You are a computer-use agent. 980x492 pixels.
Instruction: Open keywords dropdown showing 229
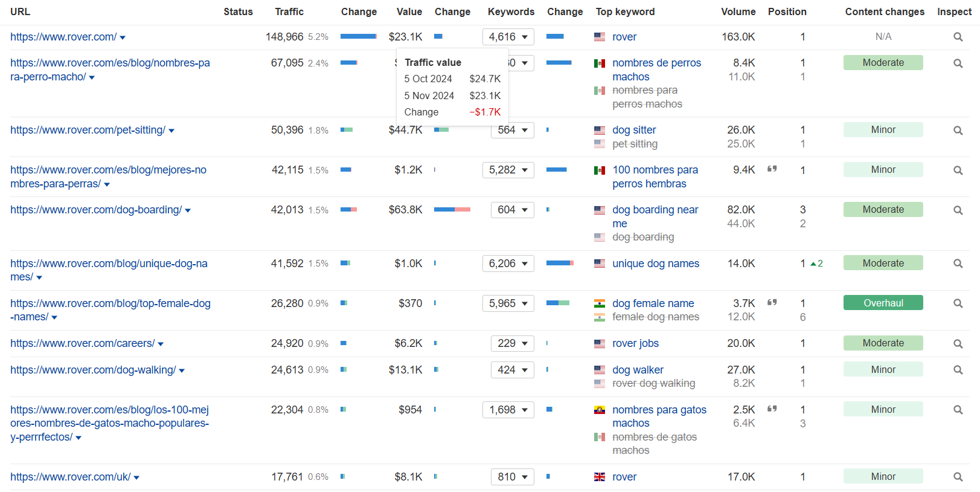click(x=513, y=343)
